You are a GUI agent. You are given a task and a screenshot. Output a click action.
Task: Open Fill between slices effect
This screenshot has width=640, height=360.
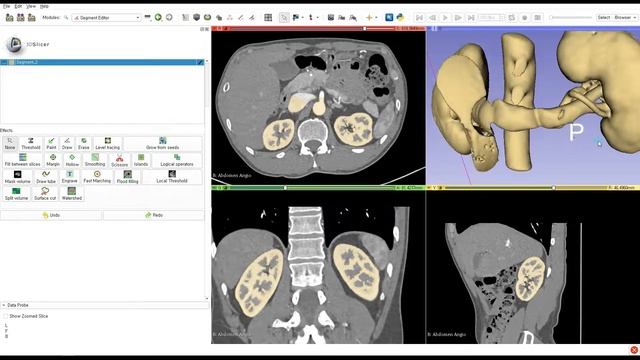[x=22, y=160]
